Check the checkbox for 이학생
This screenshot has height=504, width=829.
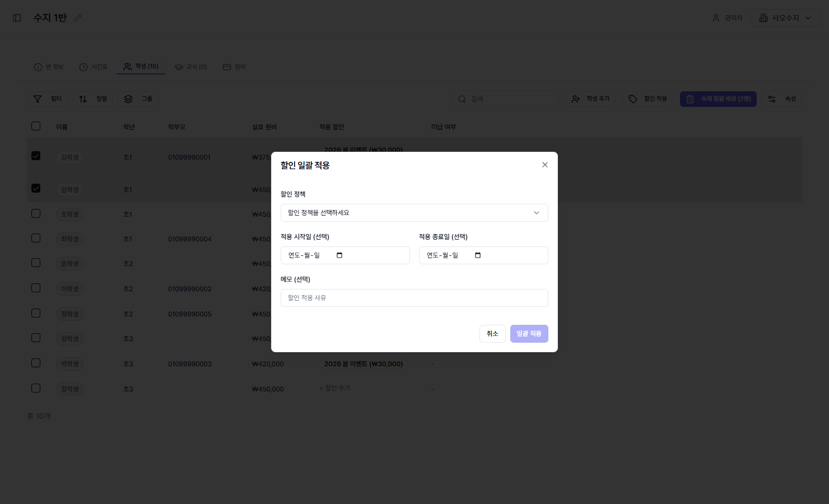click(x=36, y=288)
